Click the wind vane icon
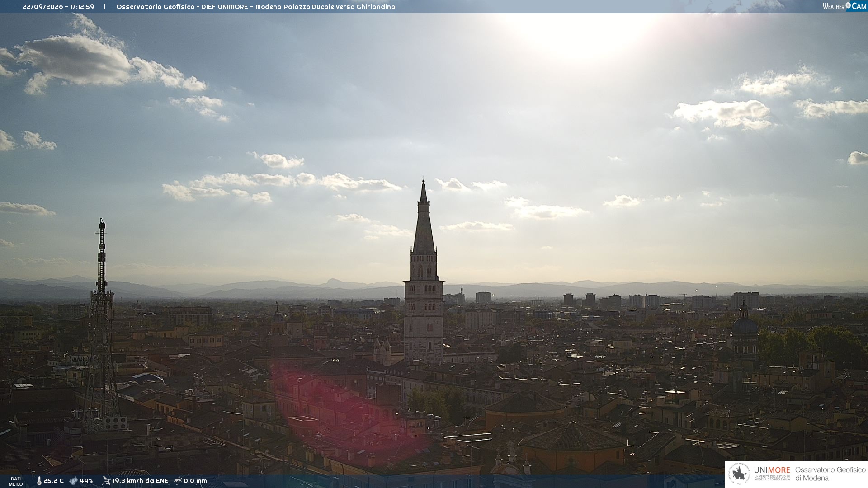Screen dimensions: 868x488 tap(106, 481)
